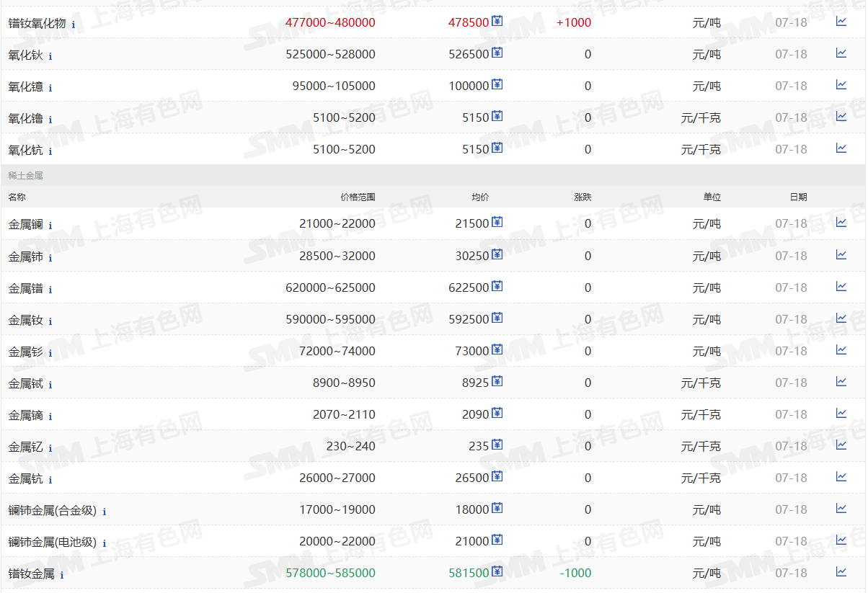Open info icon next to 氧化钪

pos(50,151)
